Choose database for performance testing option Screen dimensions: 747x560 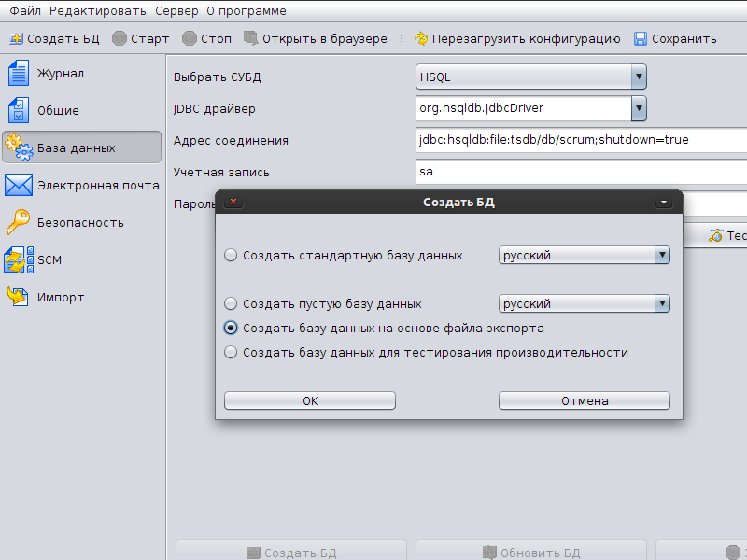tap(231, 353)
